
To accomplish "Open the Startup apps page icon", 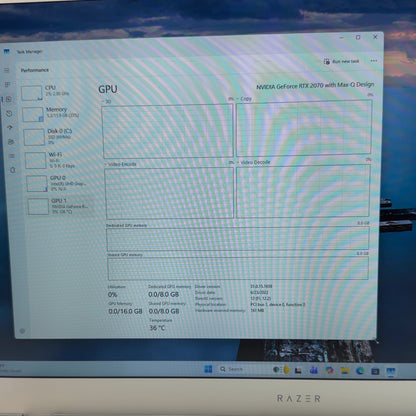I will pos(10,127).
